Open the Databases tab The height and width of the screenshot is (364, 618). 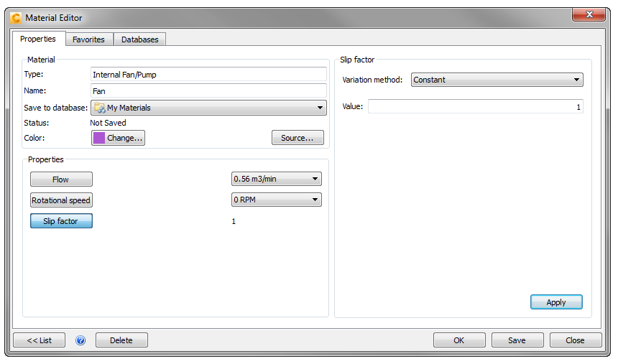pos(140,39)
